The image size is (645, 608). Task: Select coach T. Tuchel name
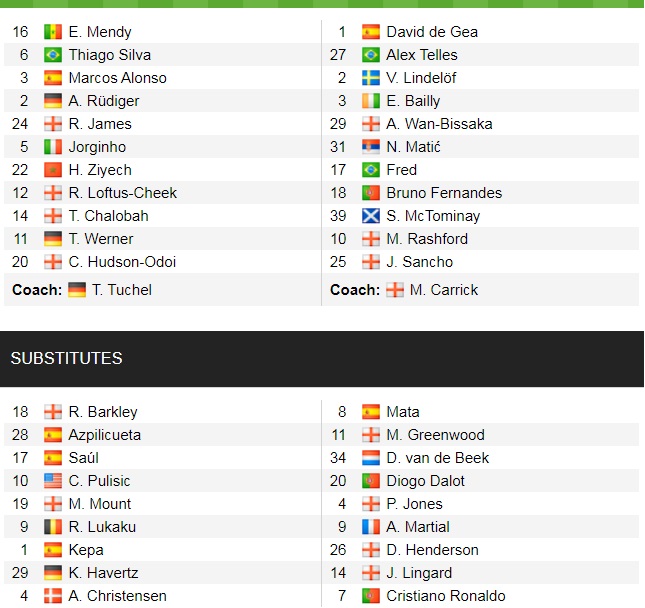(x=122, y=290)
